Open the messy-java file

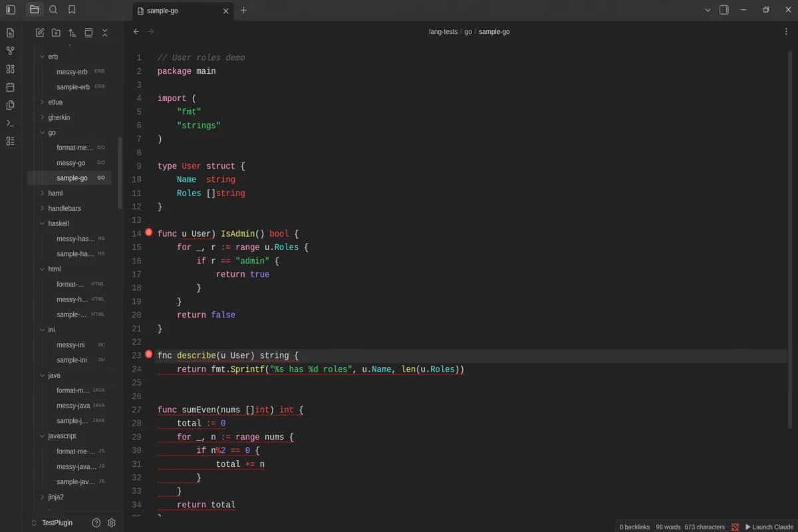(73, 406)
